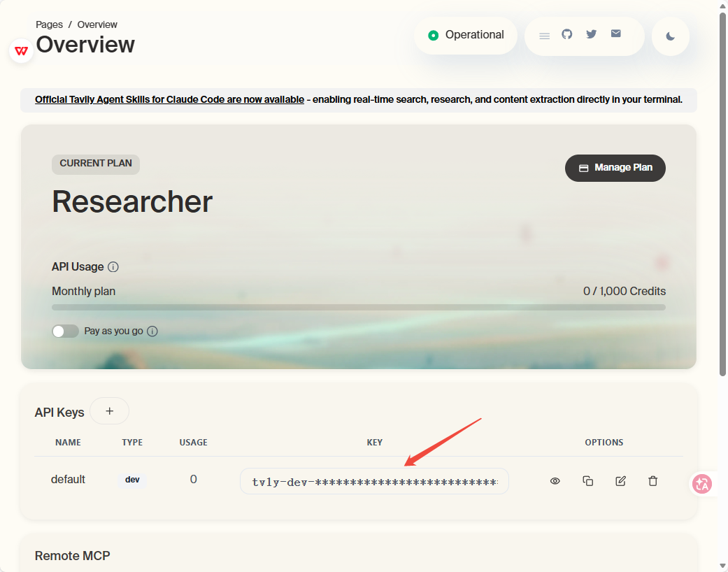Click the dev type badge
This screenshot has width=728, height=572.
(x=132, y=480)
